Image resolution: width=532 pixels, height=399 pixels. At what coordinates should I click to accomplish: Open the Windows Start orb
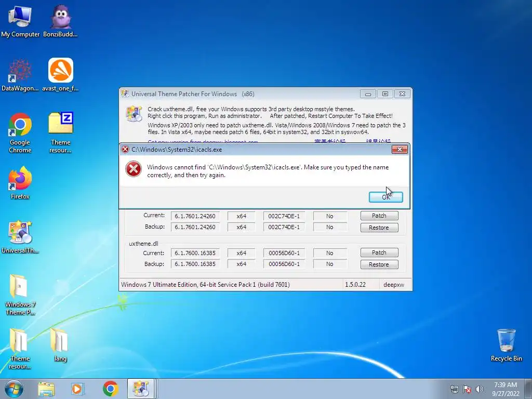pos(14,389)
